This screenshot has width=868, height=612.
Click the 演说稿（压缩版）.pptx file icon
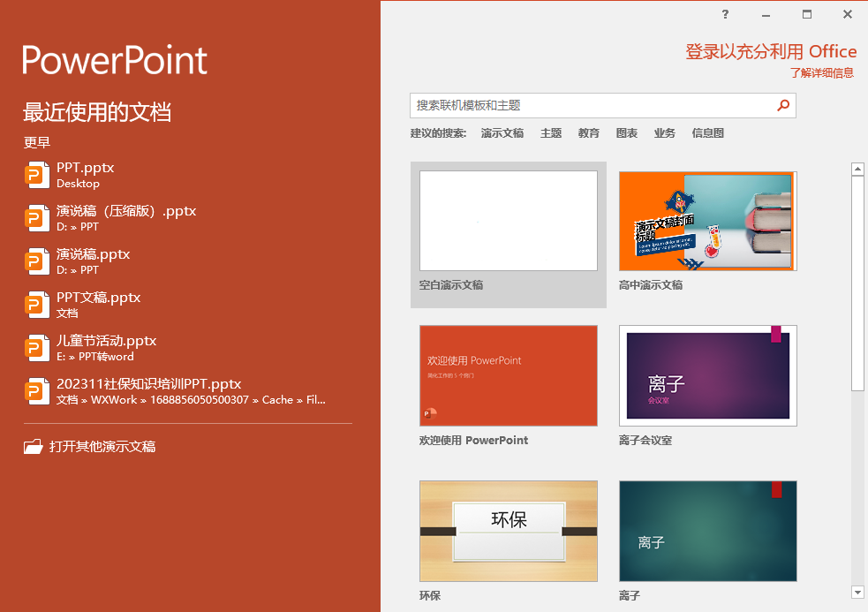[x=37, y=217]
